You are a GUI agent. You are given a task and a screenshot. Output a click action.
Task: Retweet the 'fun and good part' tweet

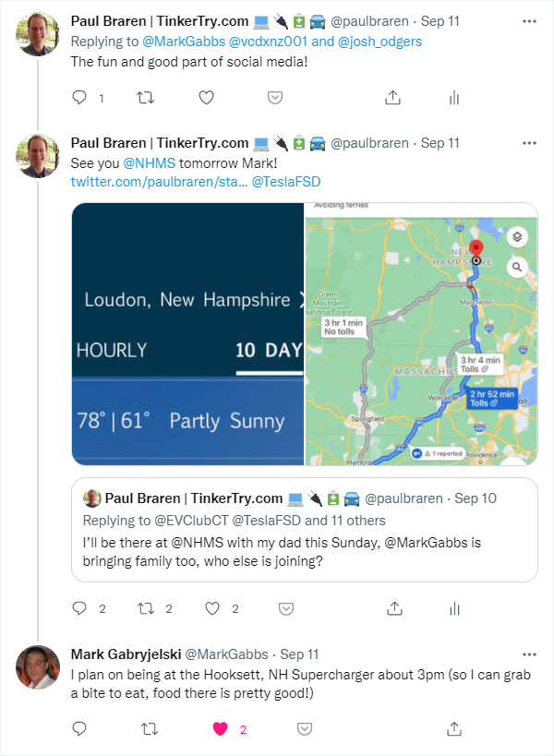(145, 98)
